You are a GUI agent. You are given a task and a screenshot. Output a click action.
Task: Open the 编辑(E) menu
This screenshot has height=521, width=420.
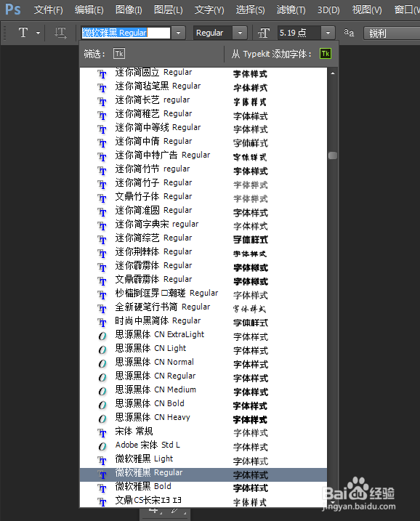click(x=89, y=9)
